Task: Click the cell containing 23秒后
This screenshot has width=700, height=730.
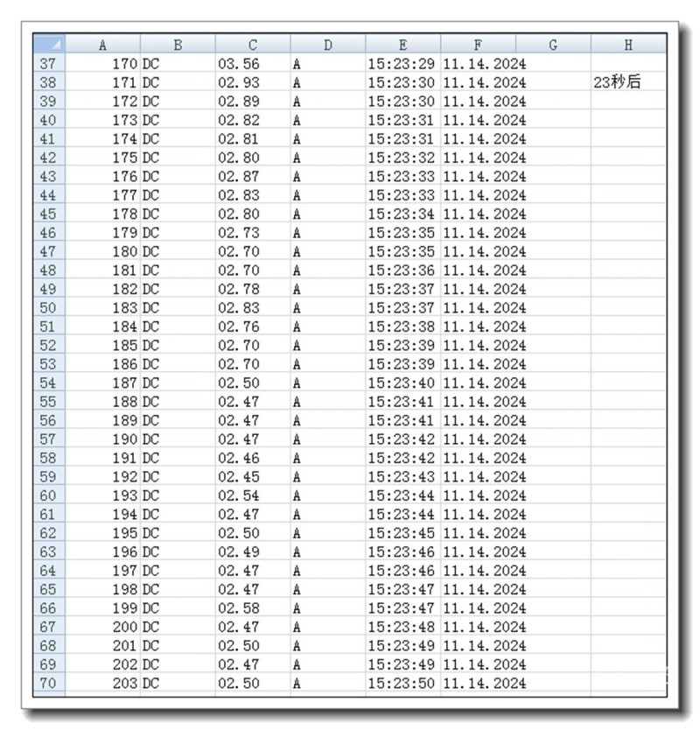Action: tap(627, 83)
